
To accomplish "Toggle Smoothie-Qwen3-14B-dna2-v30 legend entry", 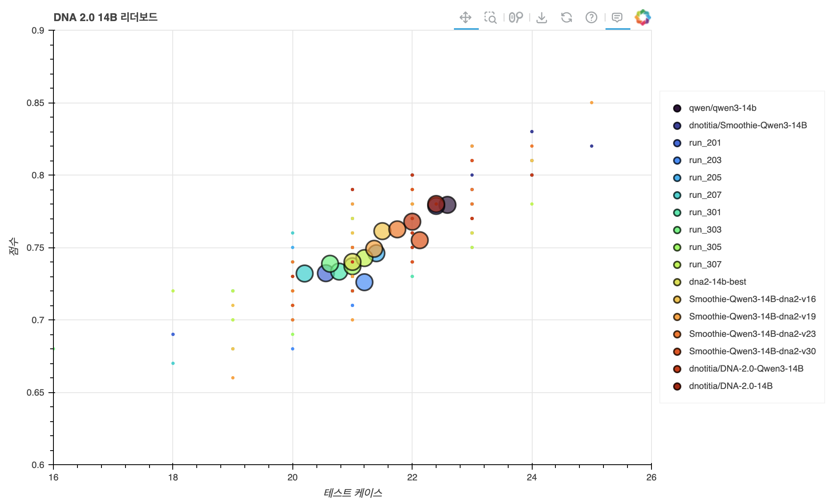I will click(x=752, y=351).
